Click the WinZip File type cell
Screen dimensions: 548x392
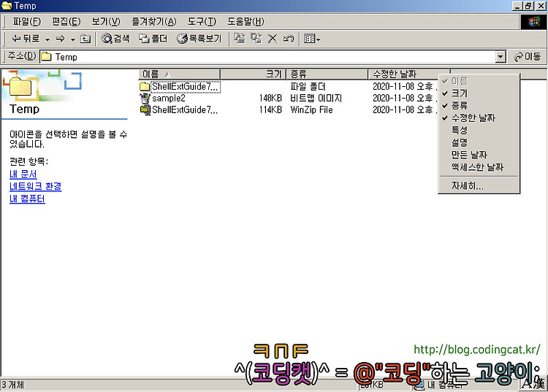click(x=311, y=110)
